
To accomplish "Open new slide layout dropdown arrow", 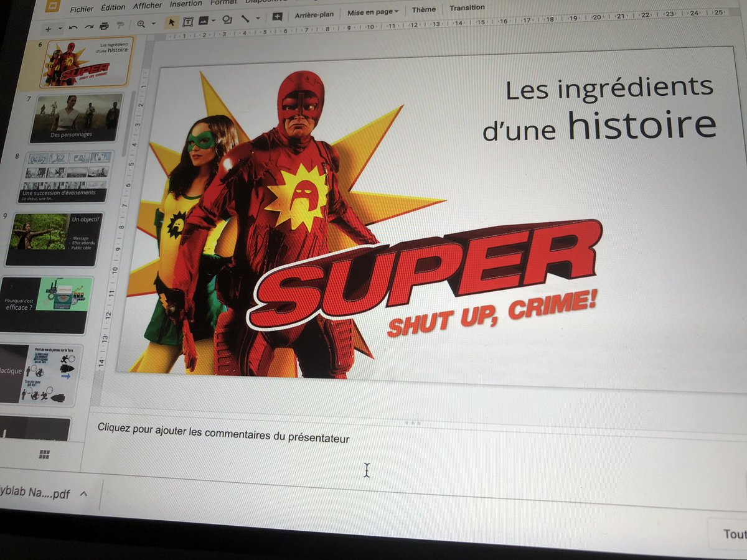I will coord(60,29).
